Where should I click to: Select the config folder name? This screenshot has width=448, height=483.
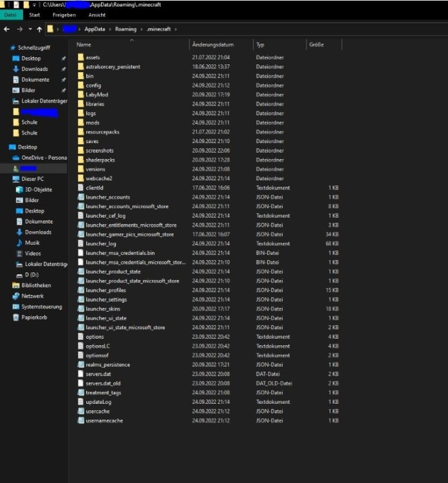93,85
